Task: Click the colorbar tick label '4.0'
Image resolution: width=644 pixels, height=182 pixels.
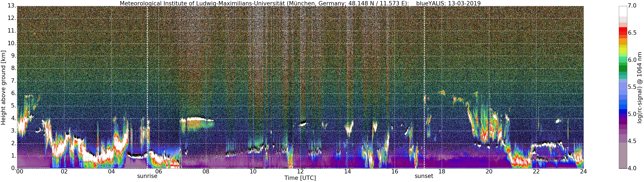Action: point(632,168)
